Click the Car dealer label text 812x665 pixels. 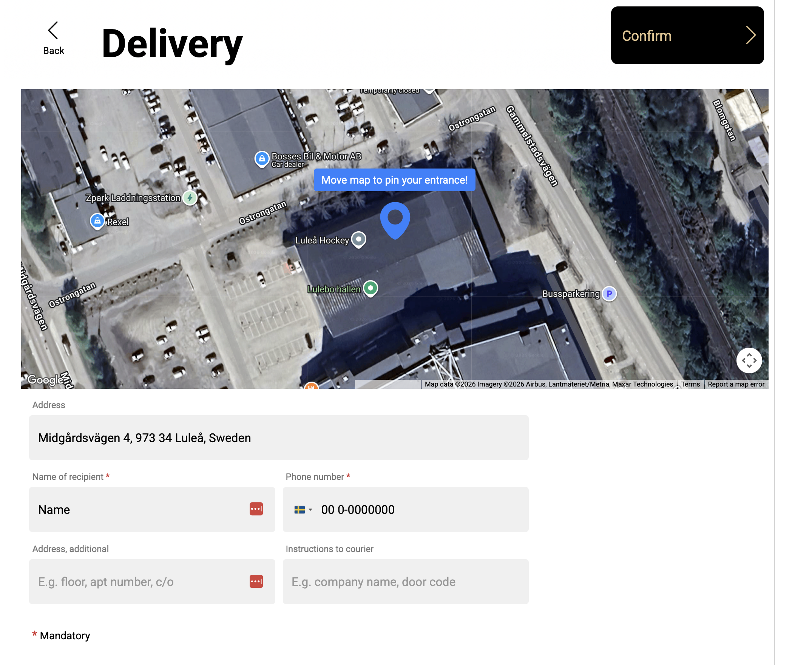[287, 164]
